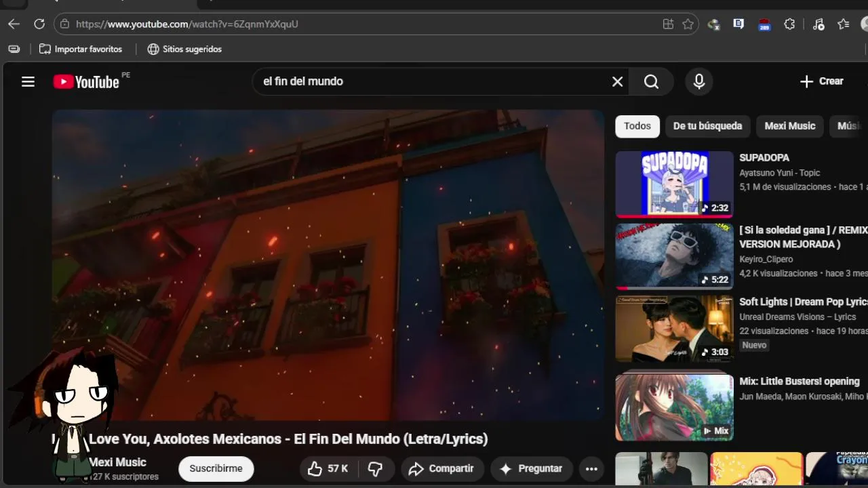Click the yellow cartoon thumbnail in the bottom row
The height and width of the screenshot is (488, 868).
pyautogui.click(x=756, y=469)
